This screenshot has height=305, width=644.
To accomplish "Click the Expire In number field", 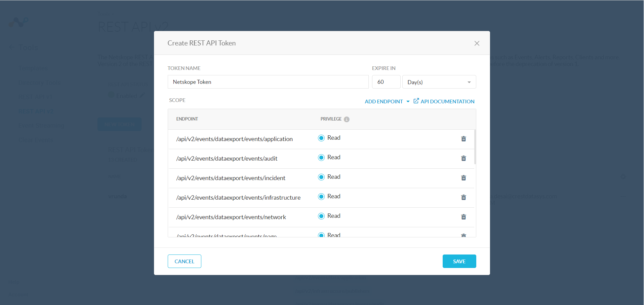I will (386, 82).
